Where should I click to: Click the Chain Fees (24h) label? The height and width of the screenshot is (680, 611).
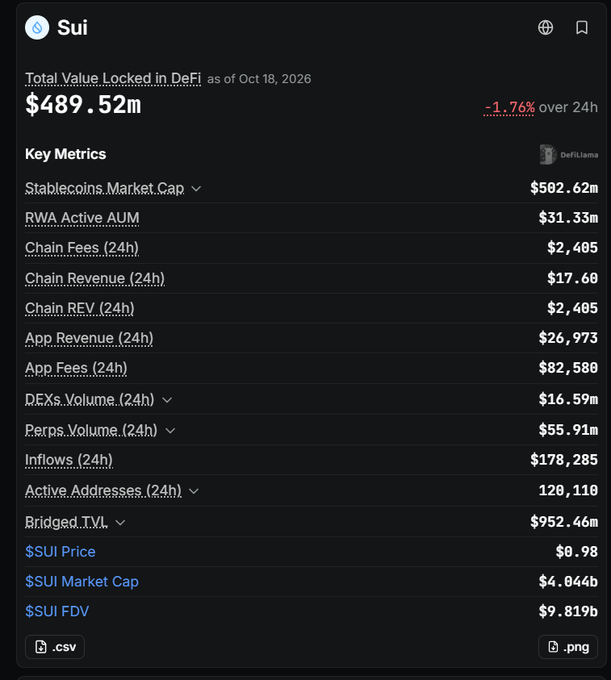pos(82,248)
